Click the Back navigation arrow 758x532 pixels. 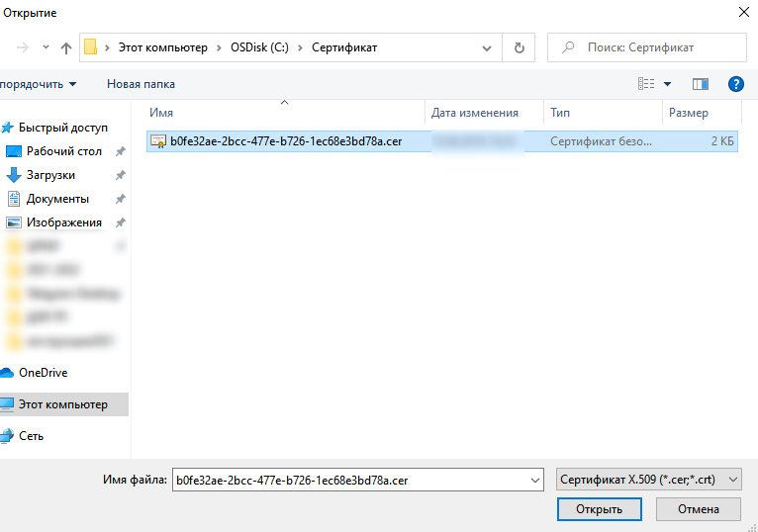[x=22, y=47]
